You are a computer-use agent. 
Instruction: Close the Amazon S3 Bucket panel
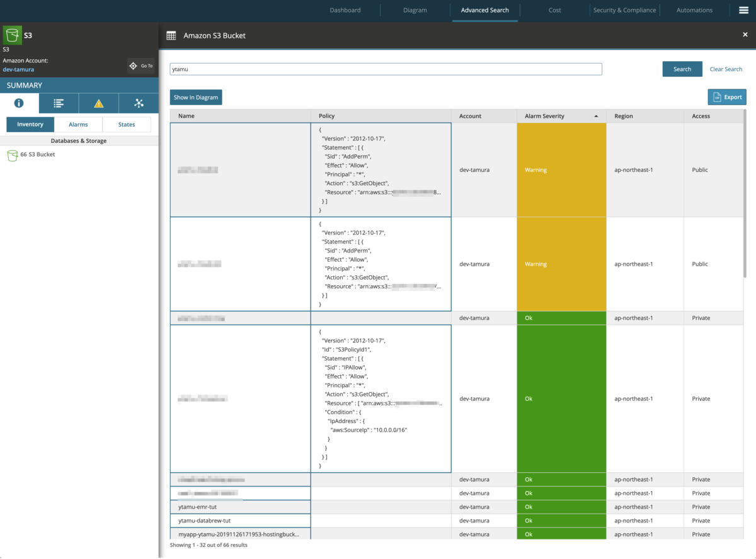(745, 35)
